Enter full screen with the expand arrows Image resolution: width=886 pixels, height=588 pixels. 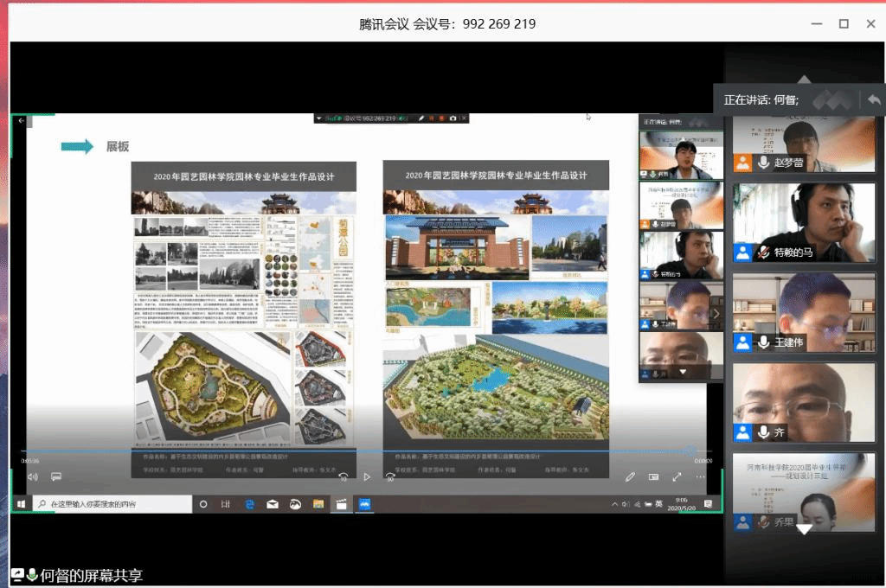677,476
